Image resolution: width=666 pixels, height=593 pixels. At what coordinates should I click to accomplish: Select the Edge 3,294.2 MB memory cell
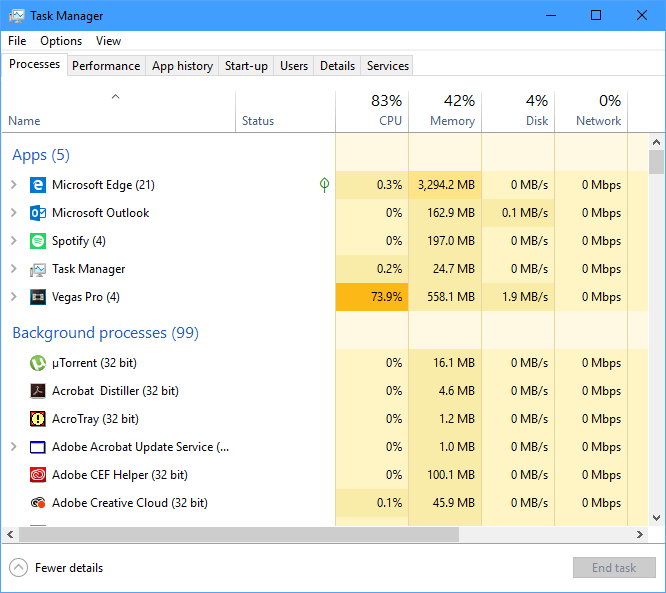coord(445,185)
